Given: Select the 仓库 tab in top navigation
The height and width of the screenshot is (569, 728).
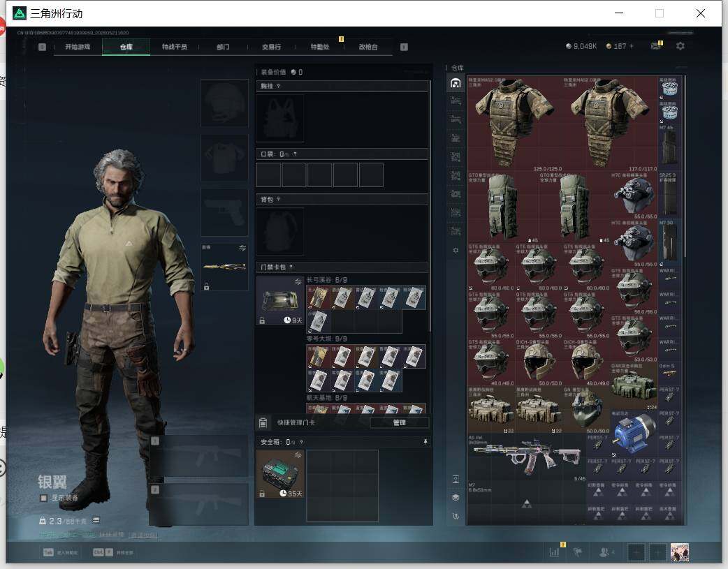Looking at the screenshot, I should point(126,47).
